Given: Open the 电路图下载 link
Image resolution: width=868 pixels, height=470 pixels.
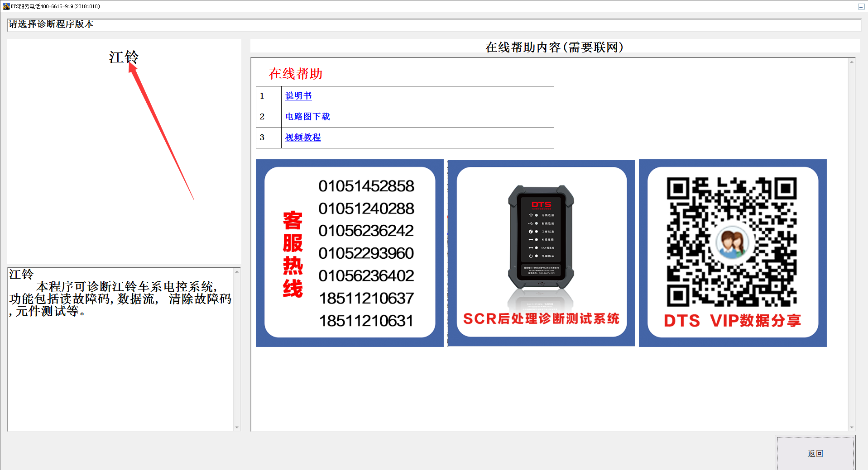Looking at the screenshot, I should coord(307,117).
